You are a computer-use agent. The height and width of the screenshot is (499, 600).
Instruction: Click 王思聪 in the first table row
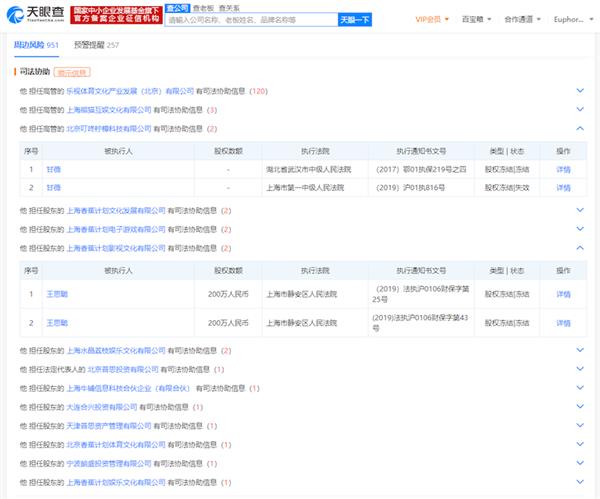[58, 294]
